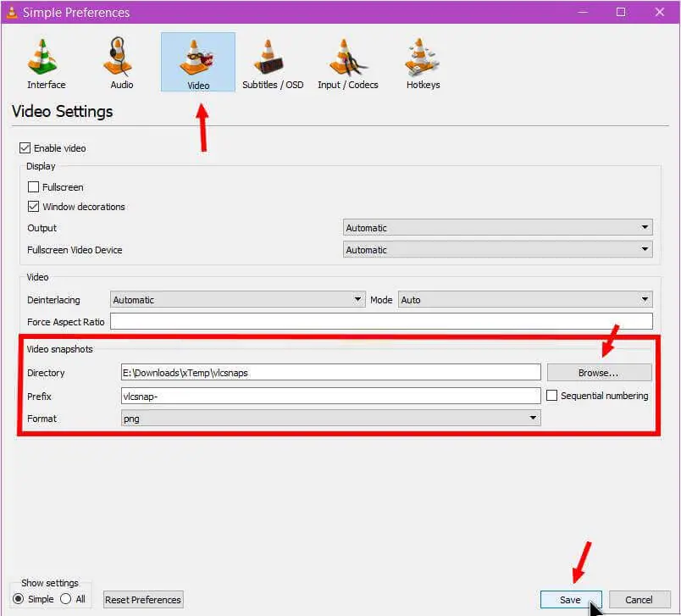Open the Fullscreen Video Device dropdown
The image size is (681, 616).
coord(498,249)
